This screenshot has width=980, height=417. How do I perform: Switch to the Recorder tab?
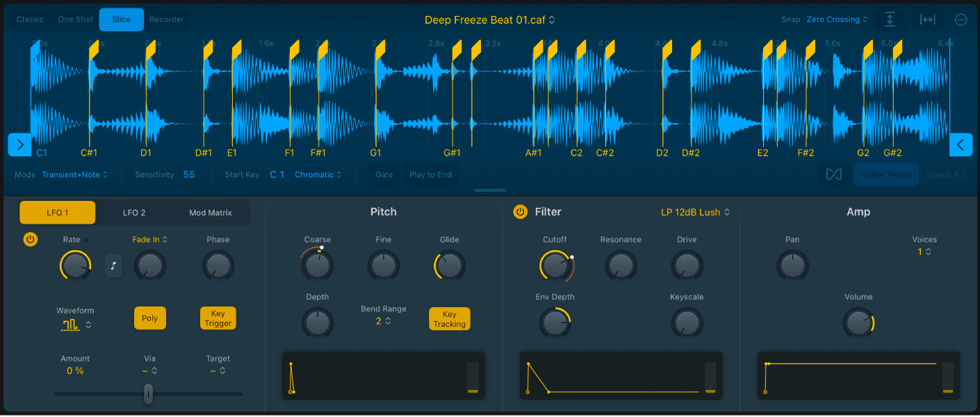coord(166,19)
